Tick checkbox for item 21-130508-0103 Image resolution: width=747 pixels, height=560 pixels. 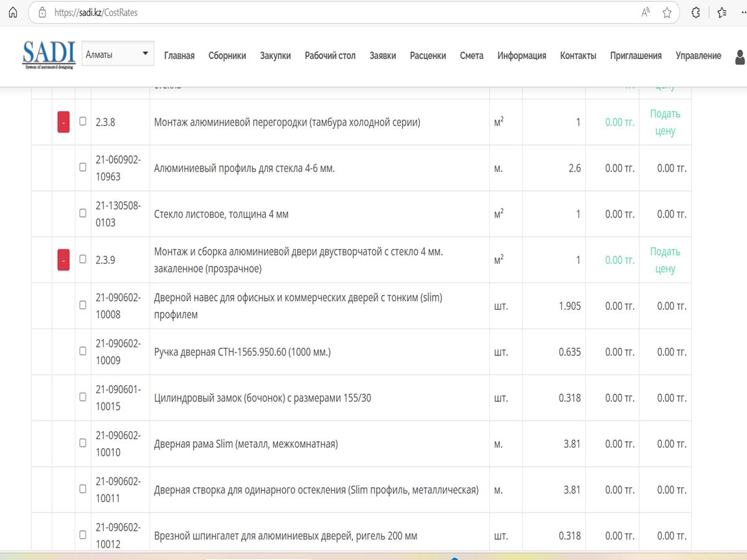coord(83,213)
